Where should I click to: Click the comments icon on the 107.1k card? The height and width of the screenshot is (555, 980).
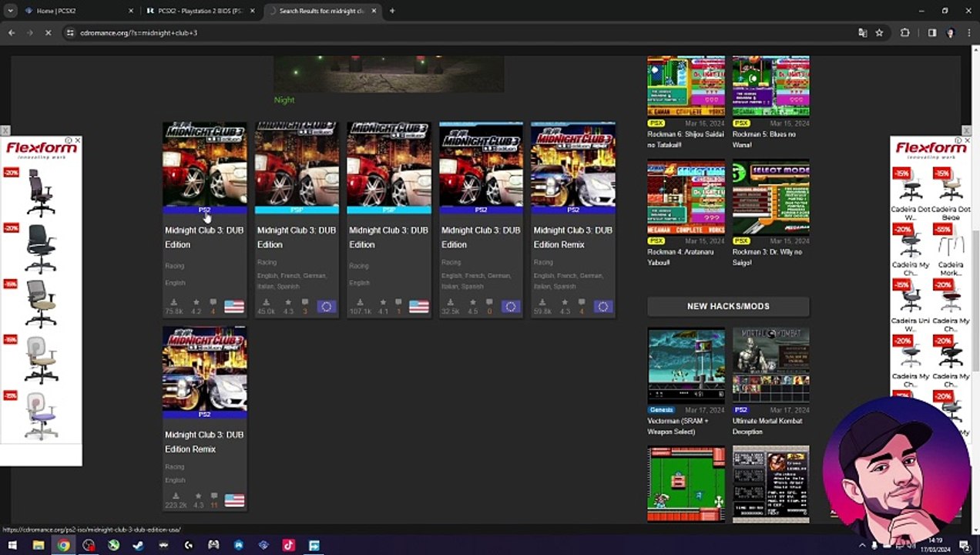(398, 302)
